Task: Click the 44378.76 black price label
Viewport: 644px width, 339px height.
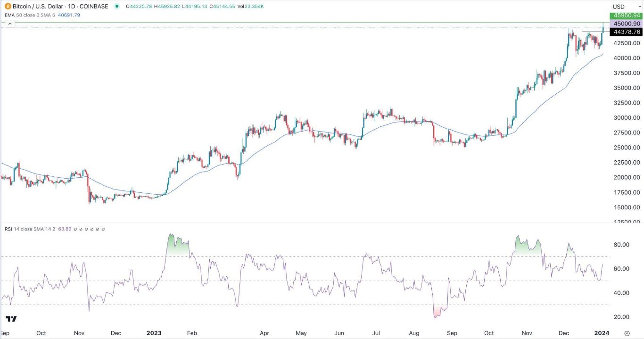Action: click(x=626, y=32)
